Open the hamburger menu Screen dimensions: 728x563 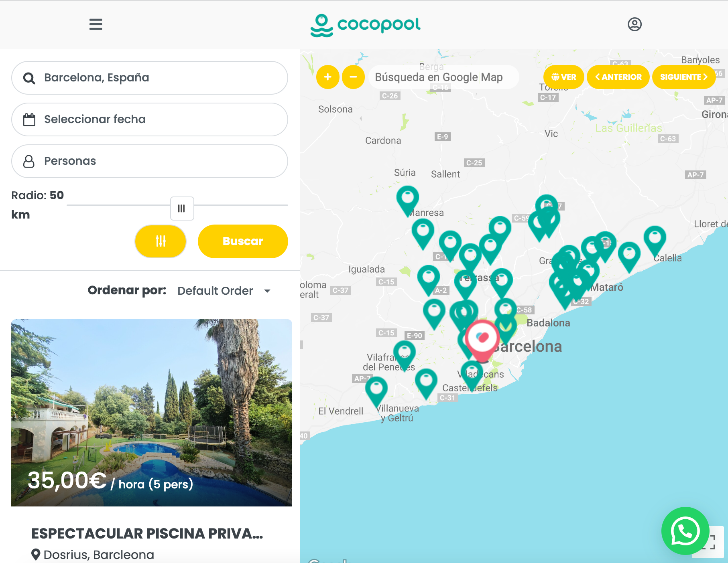(96, 24)
